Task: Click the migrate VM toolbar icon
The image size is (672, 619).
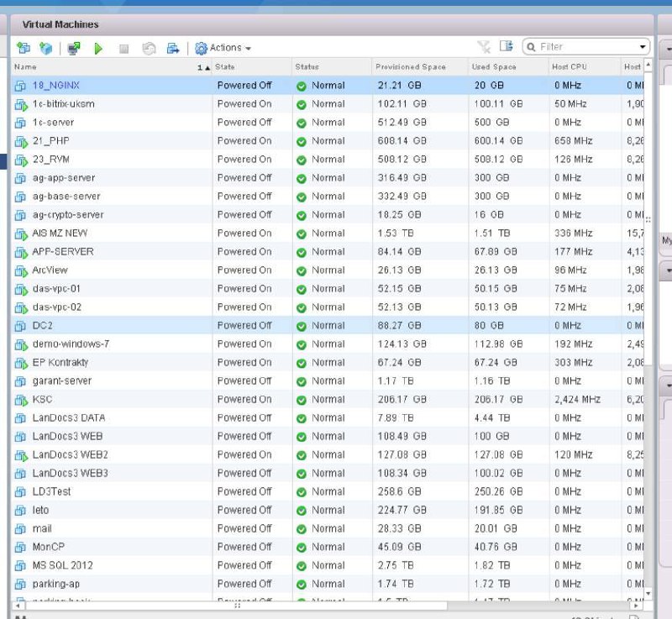Action: (x=173, y=49)
